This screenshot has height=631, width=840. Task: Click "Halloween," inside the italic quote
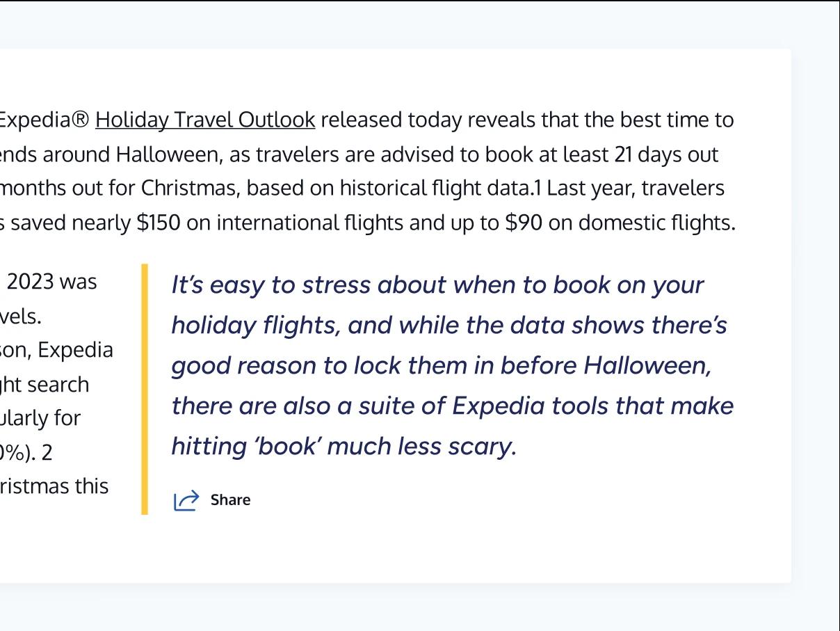(647, 366)
